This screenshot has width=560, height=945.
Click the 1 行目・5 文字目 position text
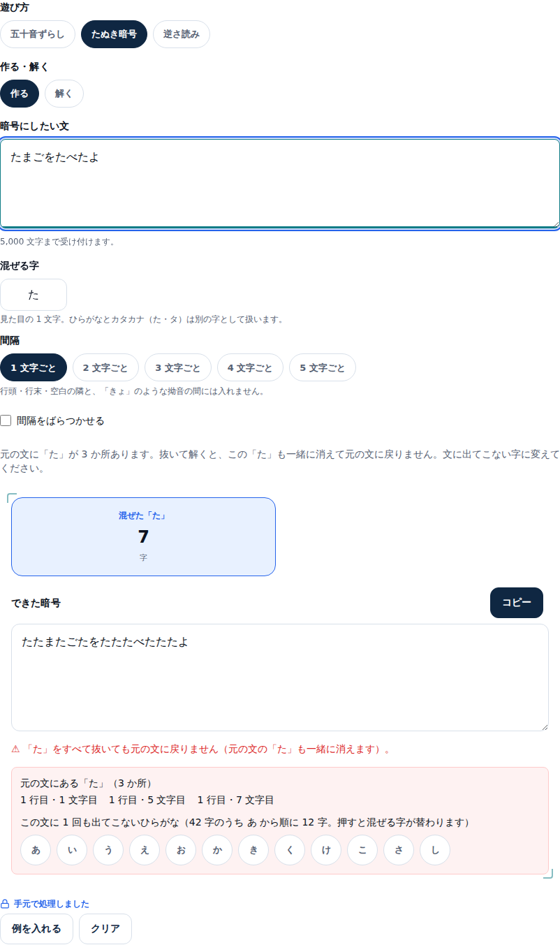(147, 800)
